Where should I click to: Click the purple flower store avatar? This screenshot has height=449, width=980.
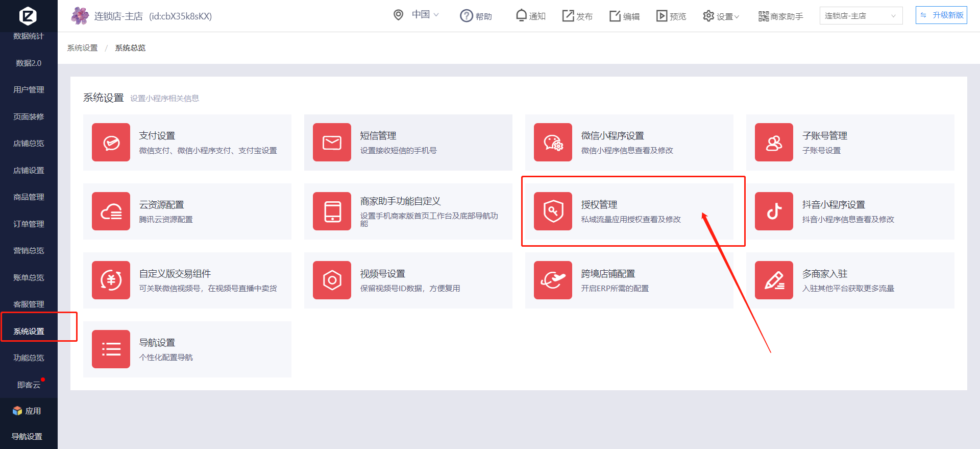[80, 16]
